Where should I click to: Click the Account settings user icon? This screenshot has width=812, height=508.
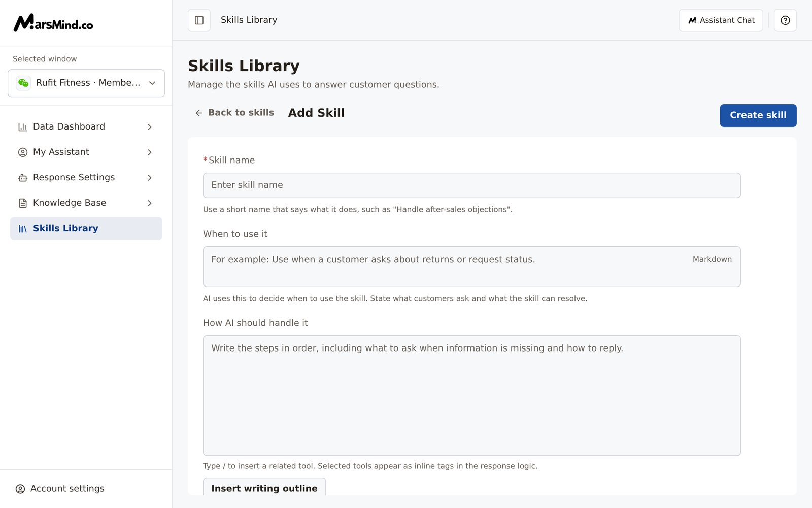[20, 489]
